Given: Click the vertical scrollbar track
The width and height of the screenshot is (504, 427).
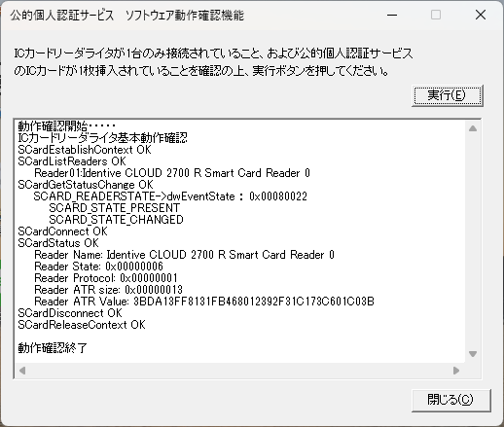Looking at the screenshot, I should (473, 241).
